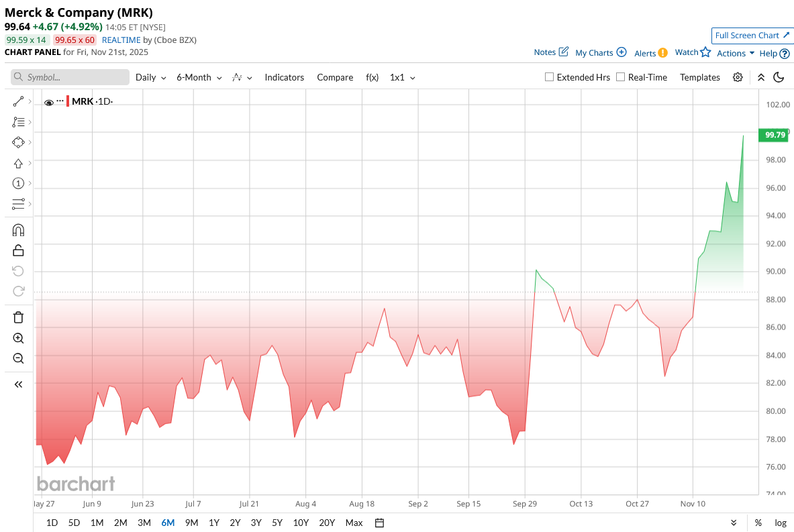Image resolution: width=794 pixels, height=532 pixels.
Task: Select the 5Y range tab
Action: click(277, 523)
